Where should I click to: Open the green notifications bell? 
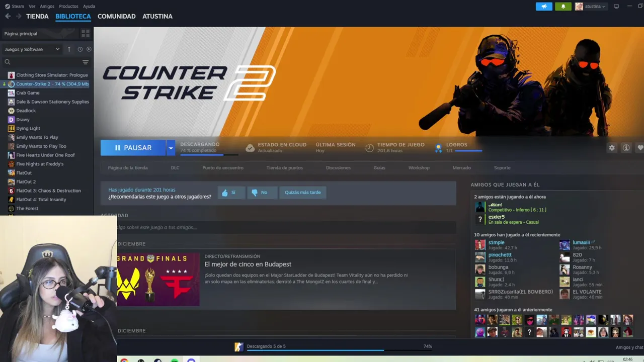pyautogui.click(x=563, y=7)
